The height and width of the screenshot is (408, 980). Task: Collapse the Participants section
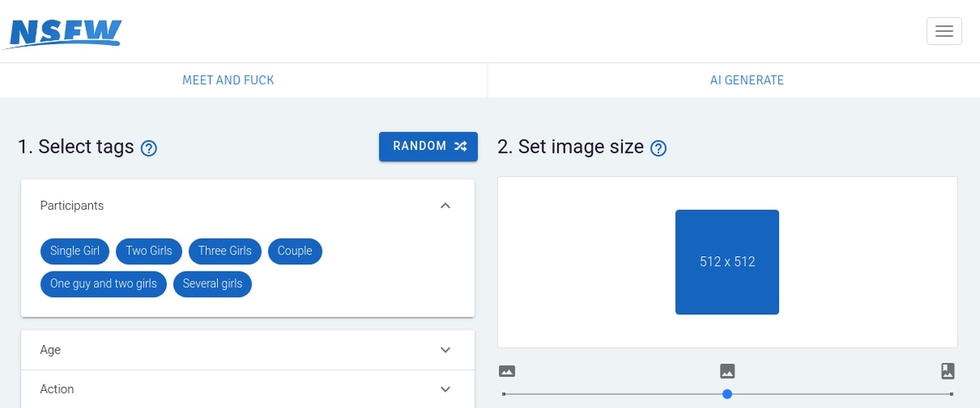[445, 206]
